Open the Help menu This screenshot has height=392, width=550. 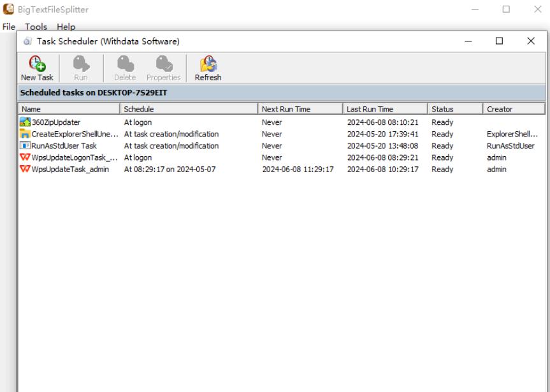point(66,27)
